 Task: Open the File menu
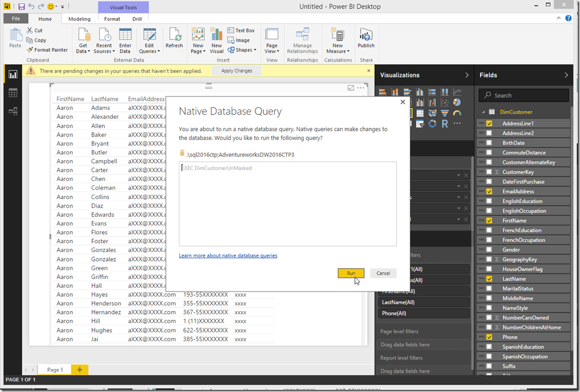pos(16,19)
